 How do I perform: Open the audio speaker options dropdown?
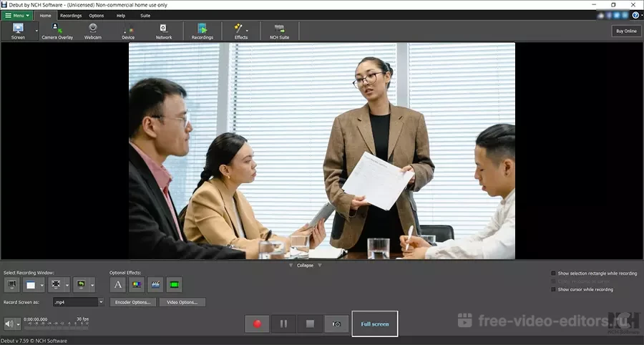tap(18, 324)
